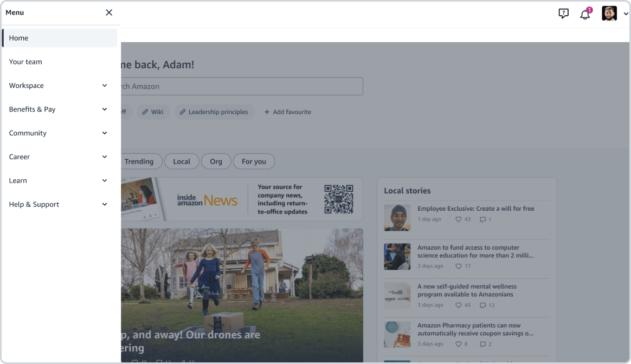Expand the Community menu section
The width and height of the screenshot is (631, 364).
click(60, 133)
